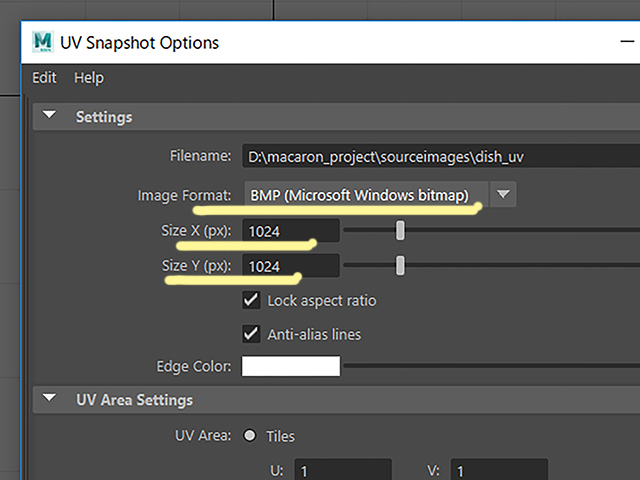Viewport: 640px width, 480px height.
Task: Uncheck Lock aspect ratio checkbox
Action: tap(251, 300)
